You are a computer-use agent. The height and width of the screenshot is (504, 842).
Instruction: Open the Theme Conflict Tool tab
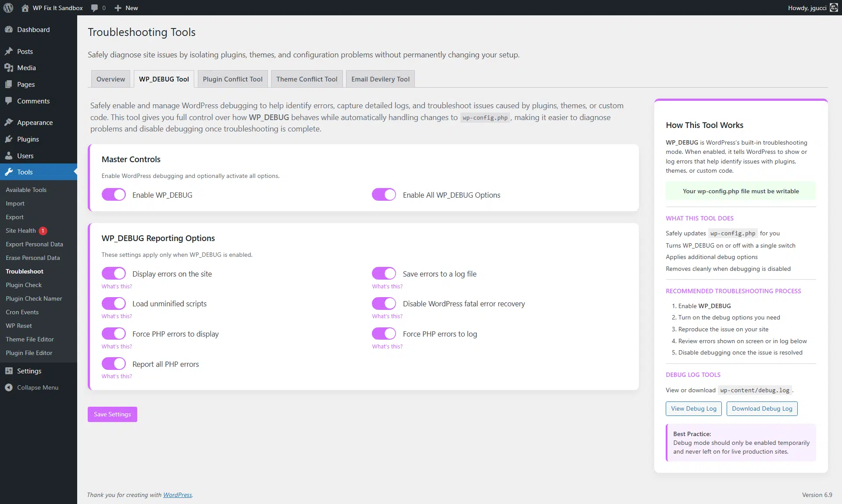click(306, 79)
